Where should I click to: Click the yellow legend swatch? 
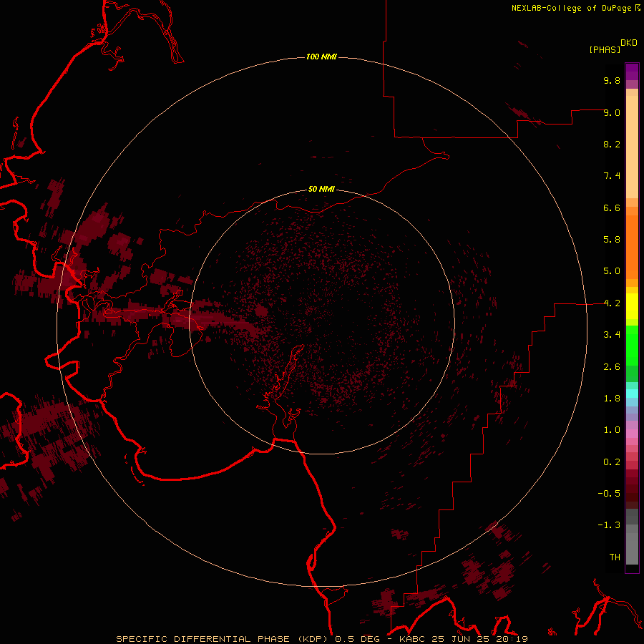(x=632, y=306)
